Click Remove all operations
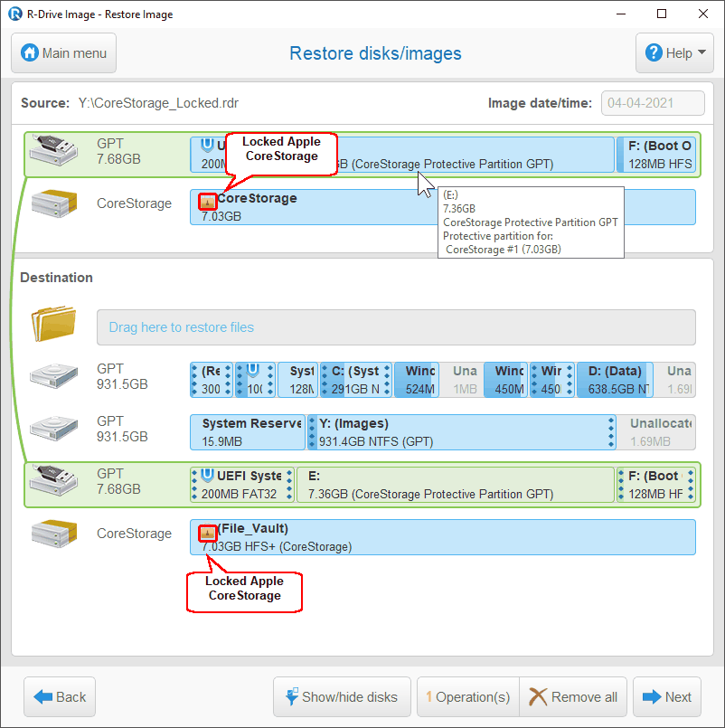 [x=573, y=697]
